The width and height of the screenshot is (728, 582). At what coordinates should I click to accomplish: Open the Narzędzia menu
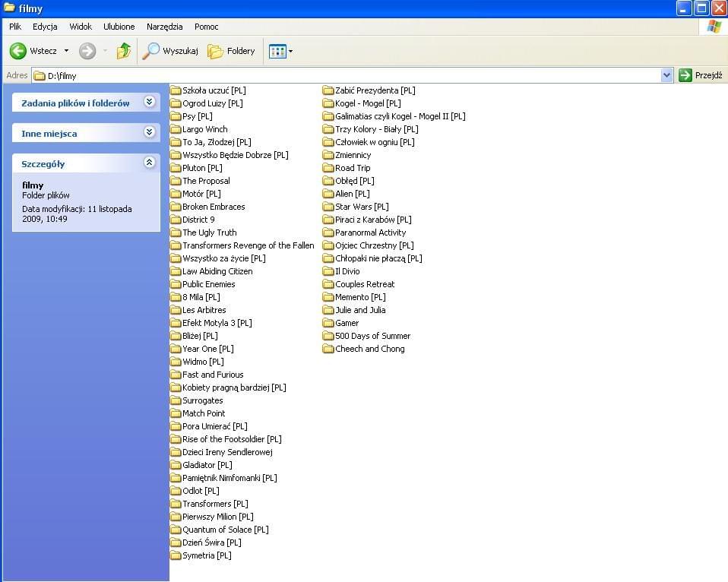(x=164, y=27)
